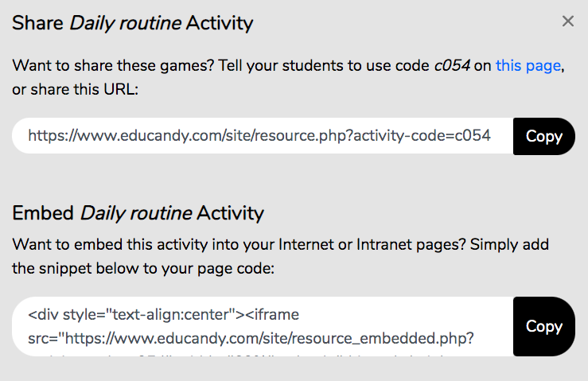Click italic 'Daily routine' in the Share heading
588x381 pixels.
pos(126,22)
